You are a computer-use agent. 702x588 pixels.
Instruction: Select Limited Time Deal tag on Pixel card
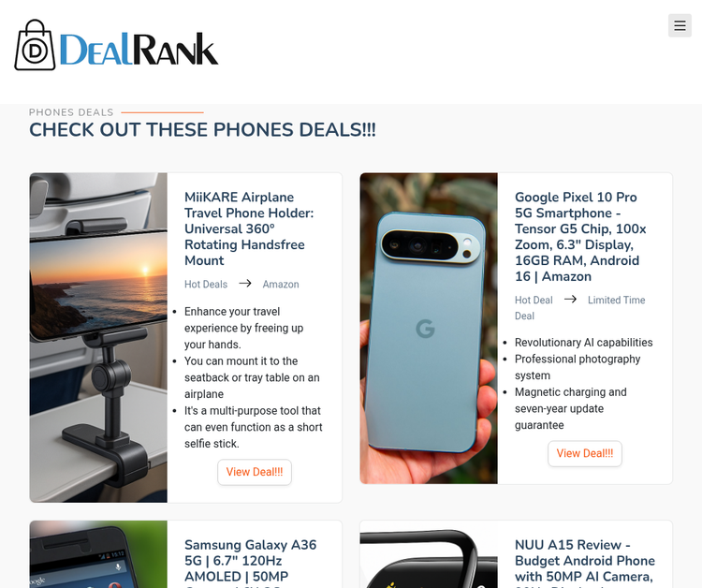pyautogui.click(x=580, y=308)
